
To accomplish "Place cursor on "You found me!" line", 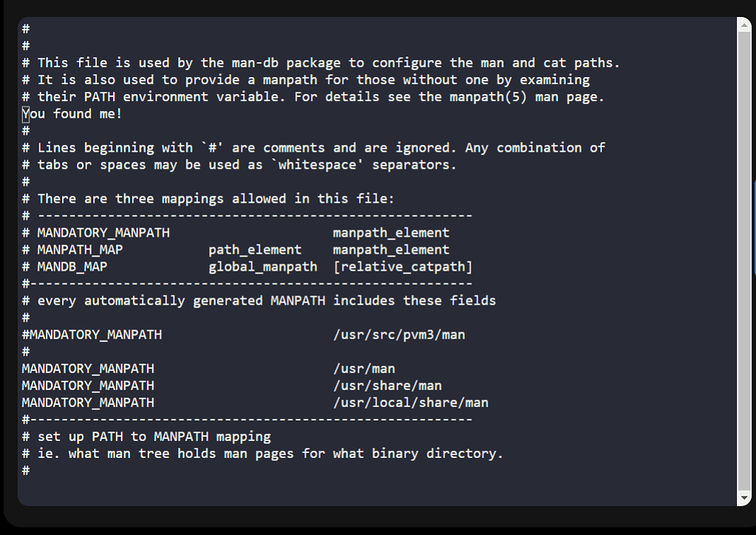I will click(x=72, y=114).
